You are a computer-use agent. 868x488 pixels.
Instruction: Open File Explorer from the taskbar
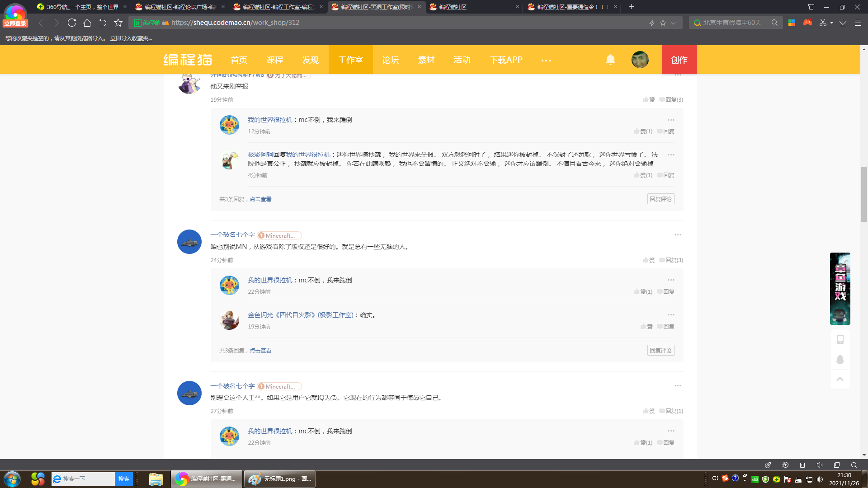(156, 479)
